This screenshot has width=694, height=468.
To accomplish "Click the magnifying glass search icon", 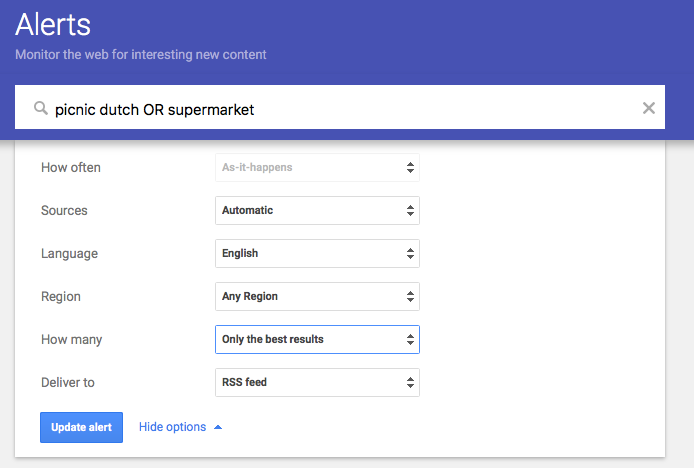I will pos(41,108).
